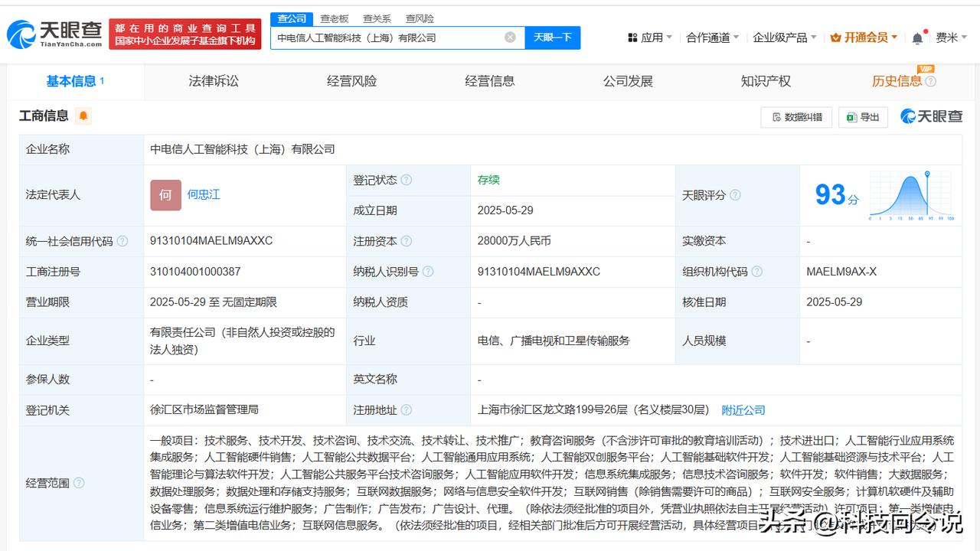Image resolution: width=980 pixels, height=551 pixels.
Task: Click help icon next to 统一社会信用代码
Action: point(122,241)
